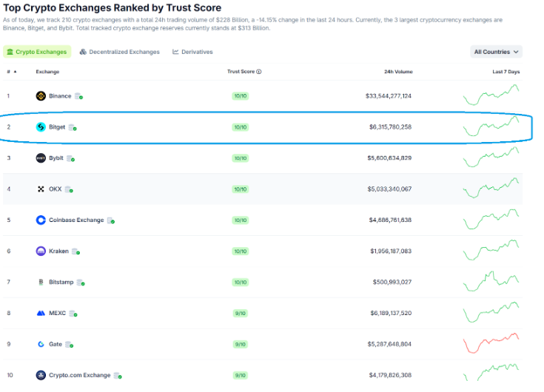Click the volume value $6,315,780,258
The height and width of the screenshot is (392, 544).
[x=390, y=127]
